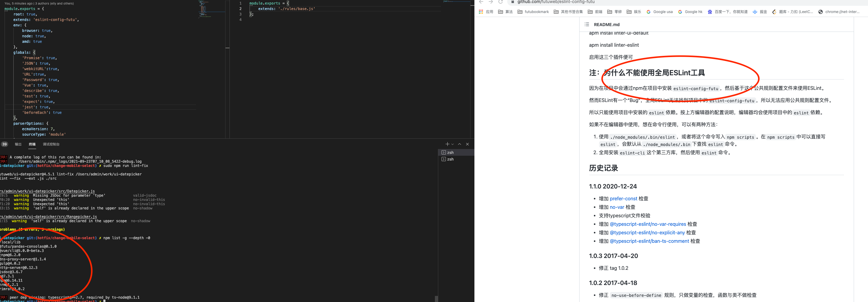The height and width of the screenshot is (302, 868).
Task: Click the minimap of the left editor
Action: (212, 9)
